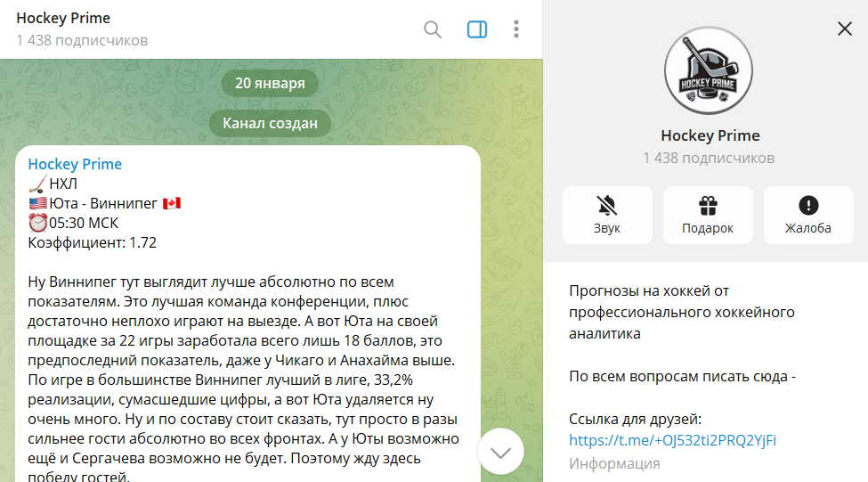Image resolution: width=868 pixels, height=482 pixels.
Task: Click the Юта - Виннипег match line
Action: click(105, 203)
